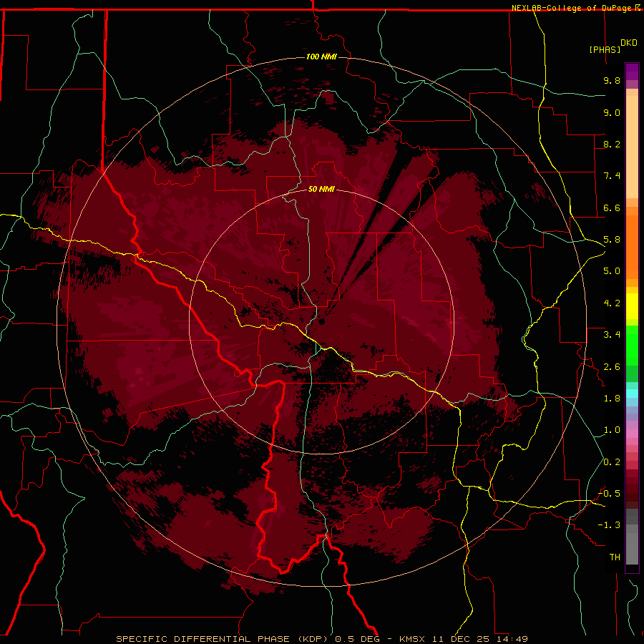Image resolution: width=644 pixels, height=644 pixels.
Task: Click the 1.8 legend value
Action: click(612, 399)
